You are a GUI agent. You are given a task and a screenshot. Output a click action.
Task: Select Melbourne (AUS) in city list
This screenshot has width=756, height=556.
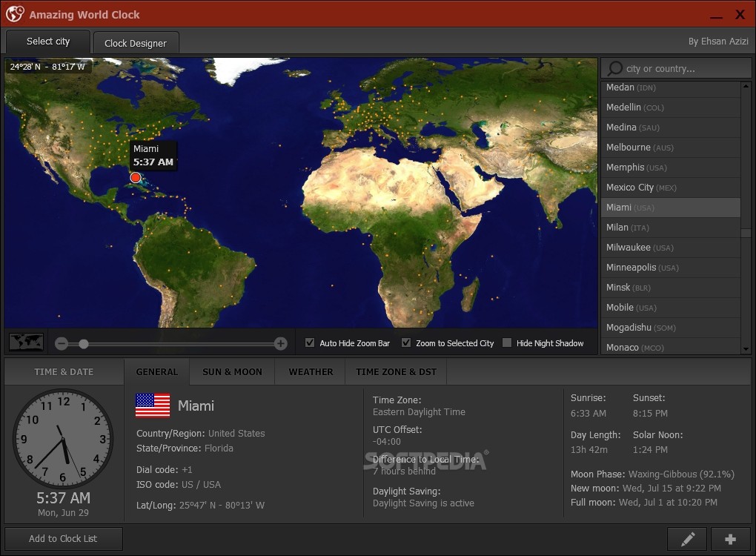[671, 148]
